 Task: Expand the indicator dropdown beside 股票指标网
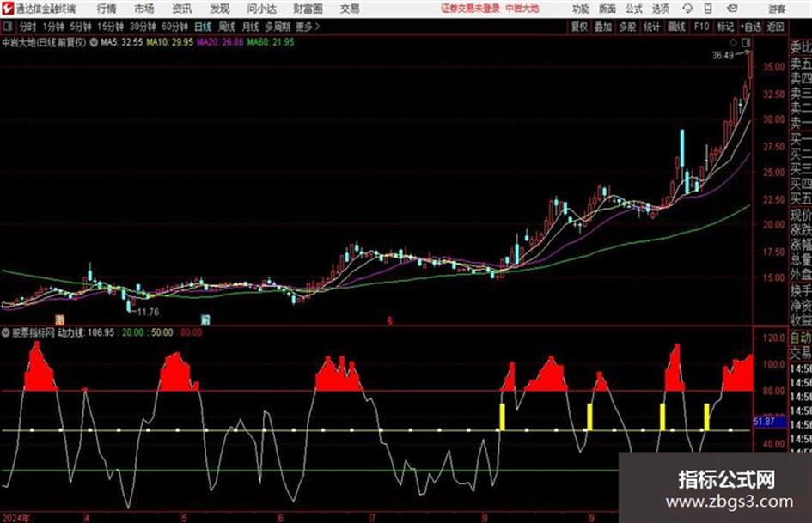coord(6,332)
